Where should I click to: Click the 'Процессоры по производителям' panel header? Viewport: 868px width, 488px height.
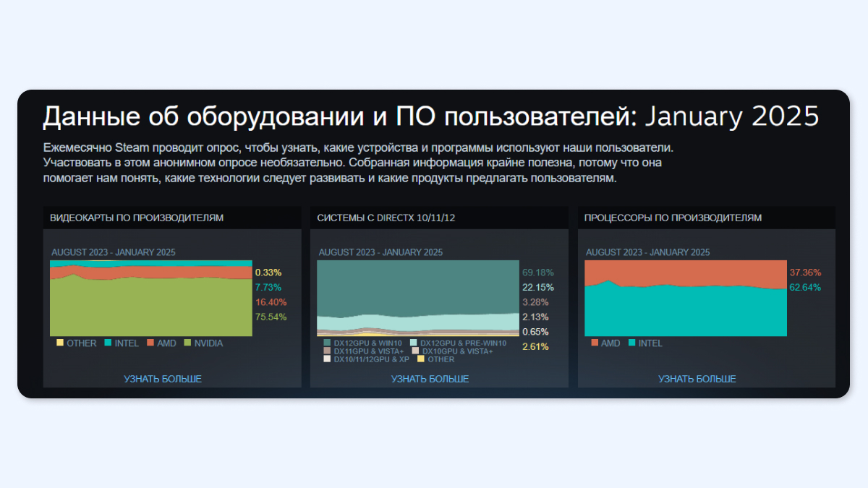click(x=707, y=218)
